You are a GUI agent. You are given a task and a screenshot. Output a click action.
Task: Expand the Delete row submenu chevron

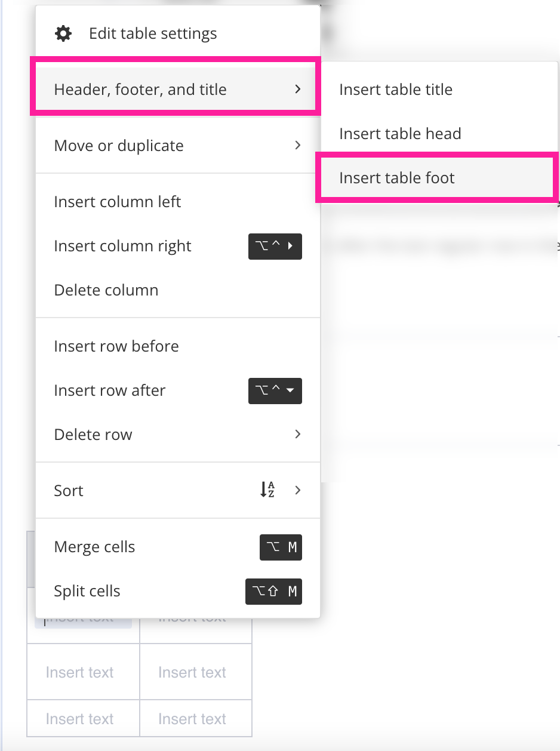pyautogui.click(x=297, y=434)
